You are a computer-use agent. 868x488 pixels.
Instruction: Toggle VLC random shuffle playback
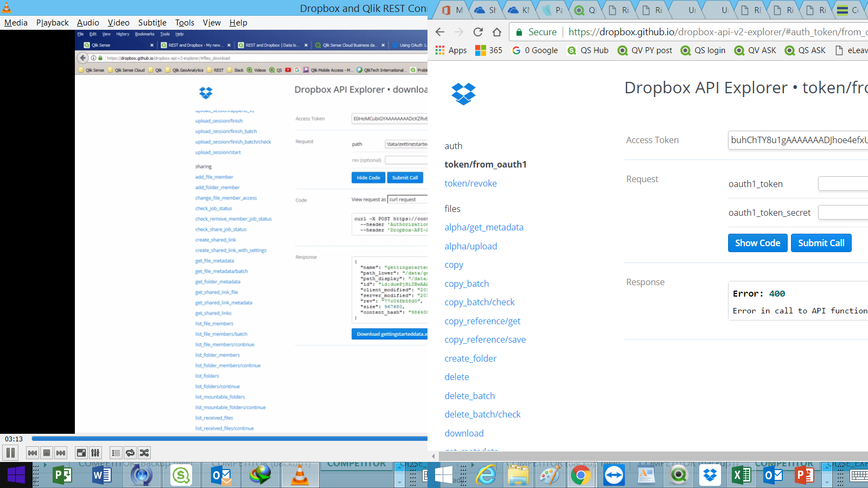point(144,453)
